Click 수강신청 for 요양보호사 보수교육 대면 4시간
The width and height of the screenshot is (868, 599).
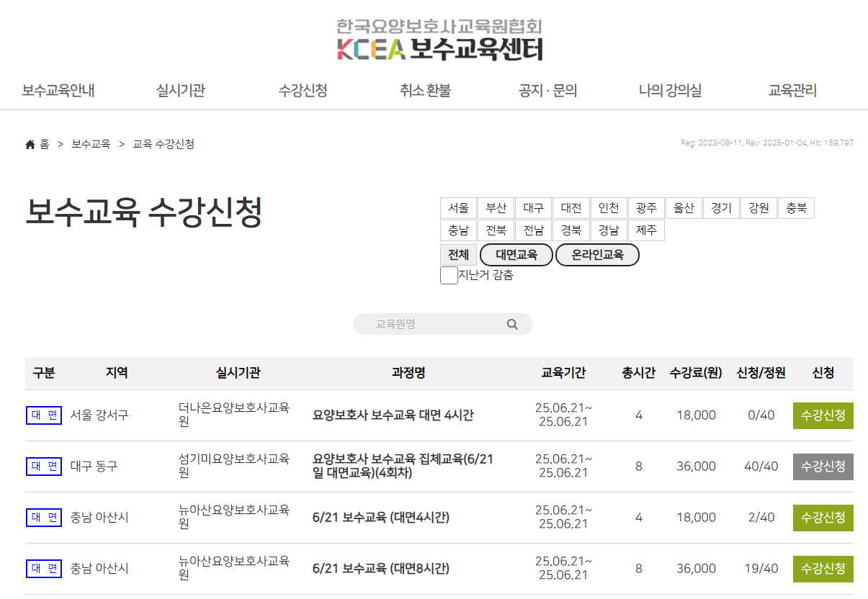(x=823, y=415)
